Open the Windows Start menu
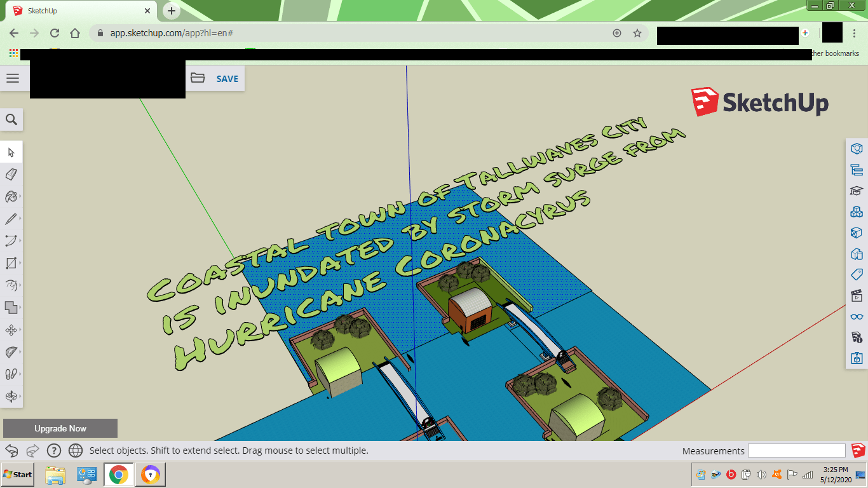 (x=18, y=474)
